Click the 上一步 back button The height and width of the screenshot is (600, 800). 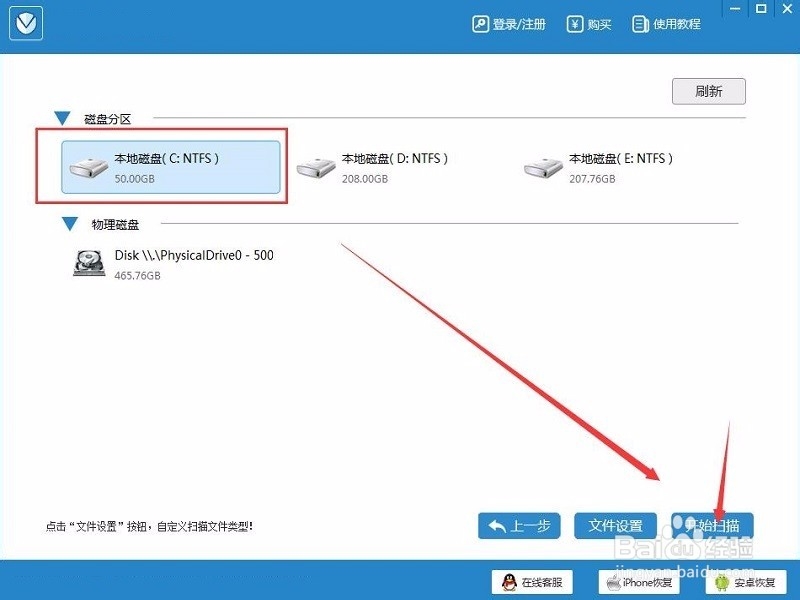519,526
